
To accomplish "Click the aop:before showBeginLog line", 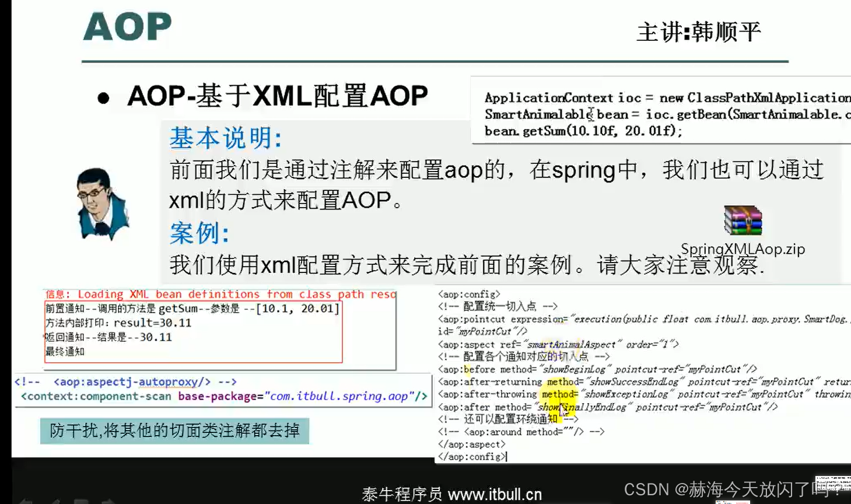I will [x=597, y=369].
